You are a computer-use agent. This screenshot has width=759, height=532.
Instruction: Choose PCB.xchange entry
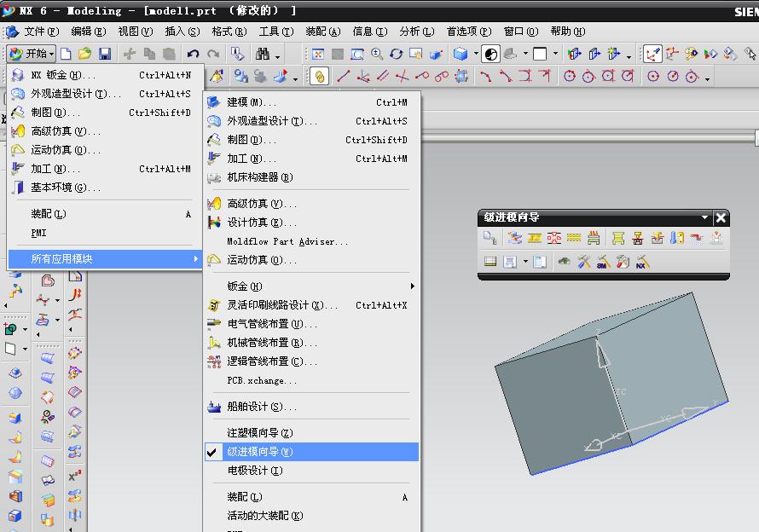[311, 380]
